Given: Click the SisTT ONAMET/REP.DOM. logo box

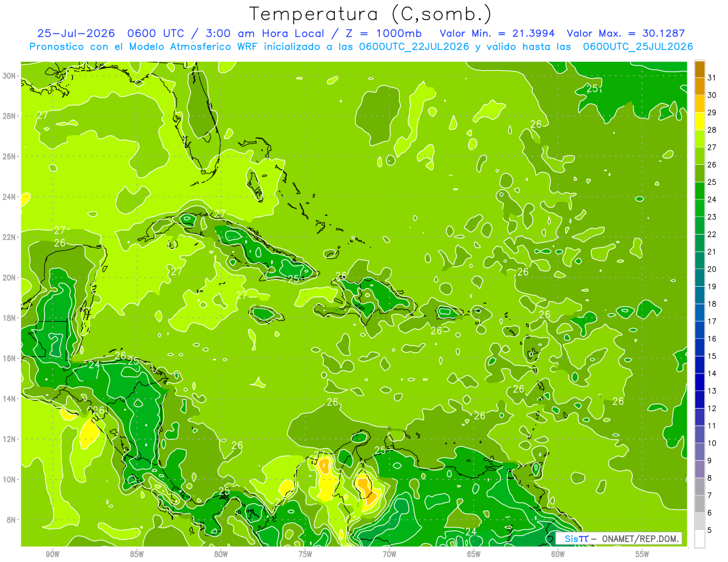Looking at the screenshot, I should click(619, 538).
